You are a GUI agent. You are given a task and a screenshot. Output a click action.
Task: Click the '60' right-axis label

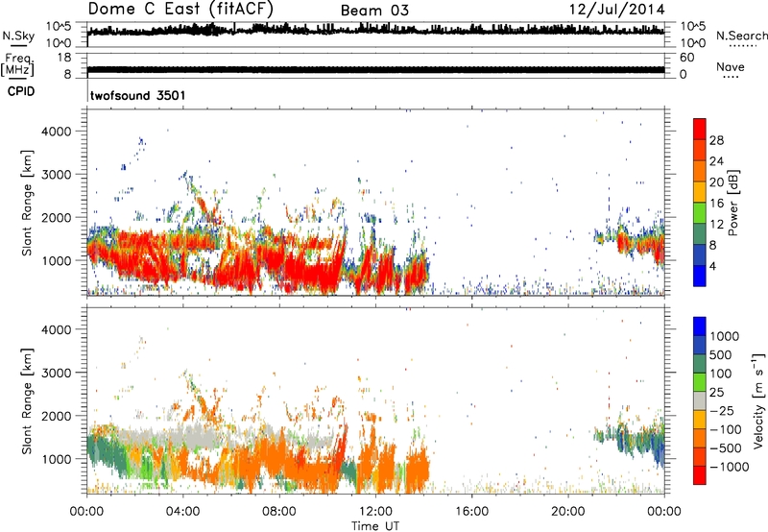click(686, 58)
